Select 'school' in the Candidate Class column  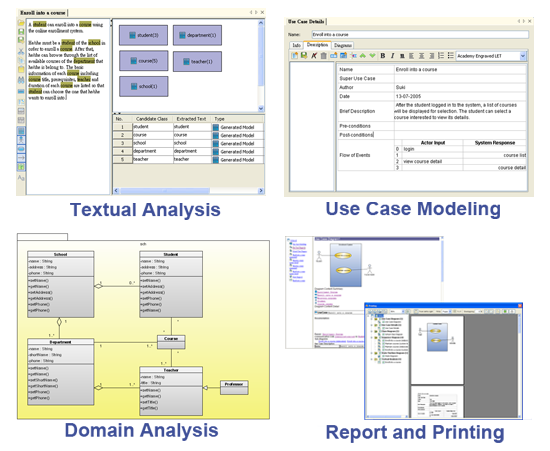click(x=153, y=143)
